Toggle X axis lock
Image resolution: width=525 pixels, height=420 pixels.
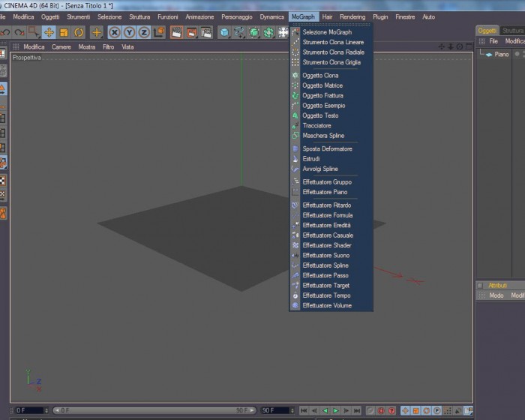click(115, 32)
